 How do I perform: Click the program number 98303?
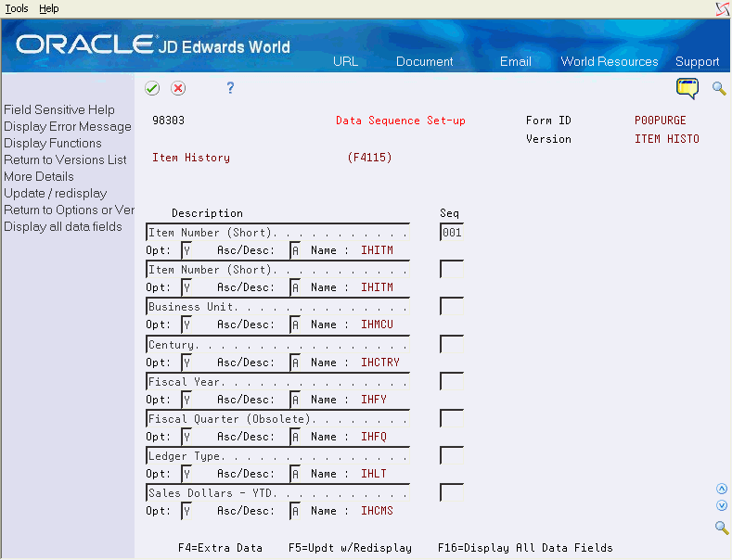point(168,121)
